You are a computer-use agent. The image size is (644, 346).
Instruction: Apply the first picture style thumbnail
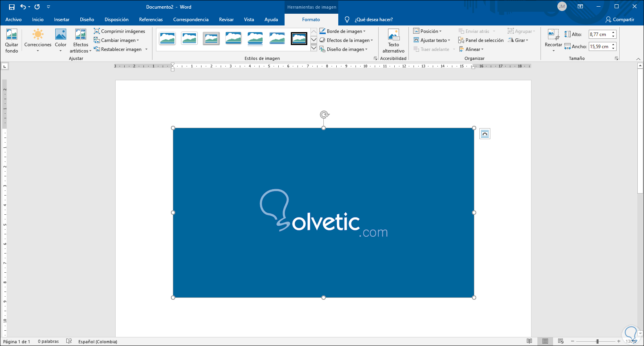(167, 38)
